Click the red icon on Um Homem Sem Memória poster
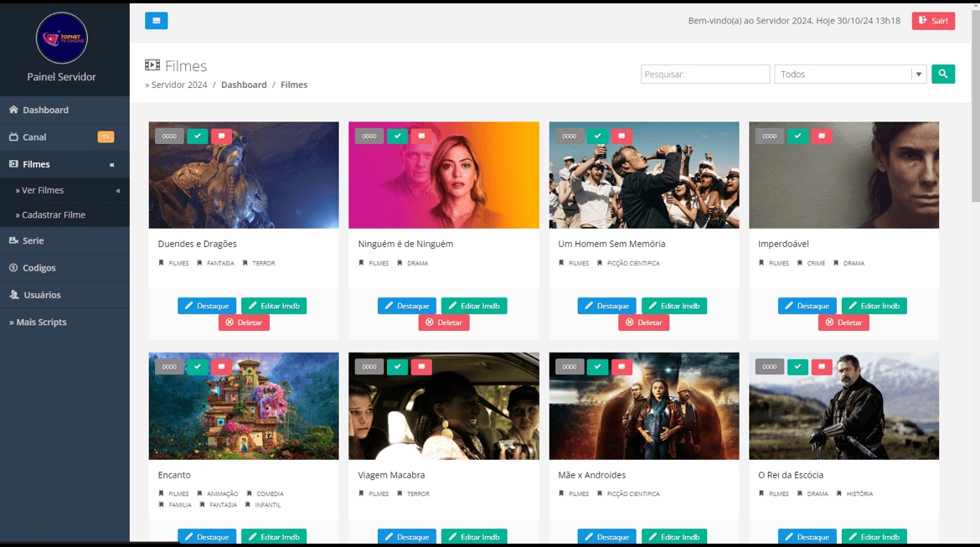 coord(622,136)
